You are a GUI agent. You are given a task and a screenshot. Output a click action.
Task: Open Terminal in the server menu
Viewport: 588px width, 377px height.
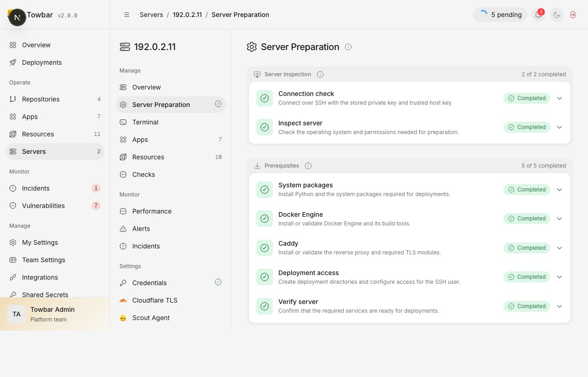170,122
